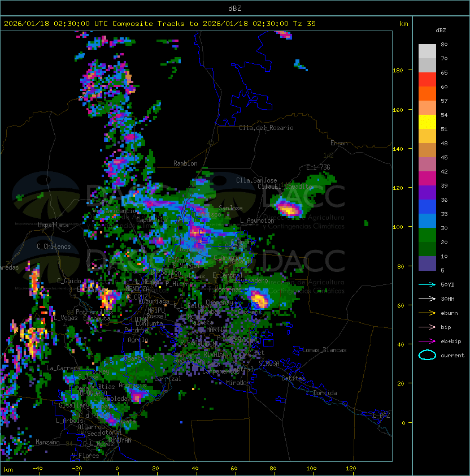Click the 'Tz 35' threshold text in header
The image size is (470, 476).
click(304, 24)
